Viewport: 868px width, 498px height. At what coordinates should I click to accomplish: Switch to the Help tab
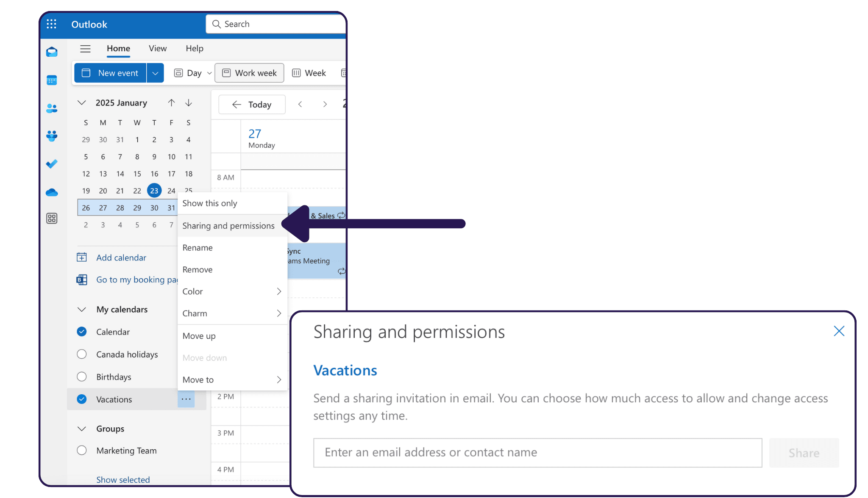tap(195, 49)
